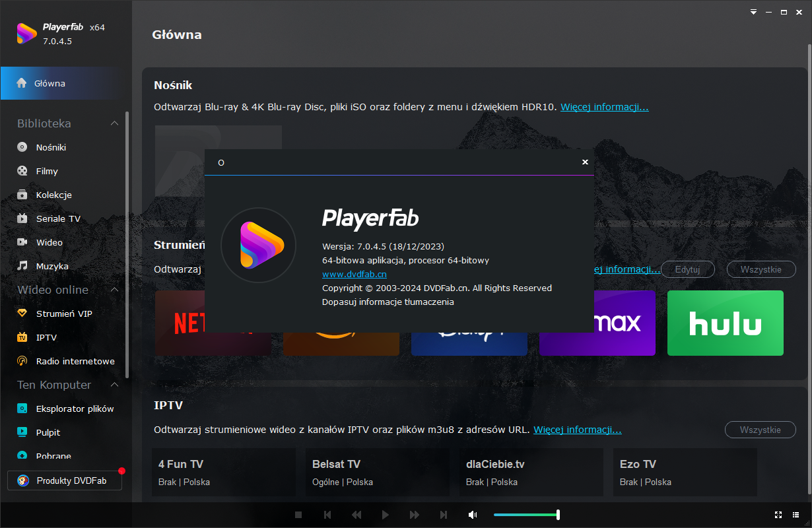
Task: Open Wideo camera icon
Action: [x=22, y=242]
